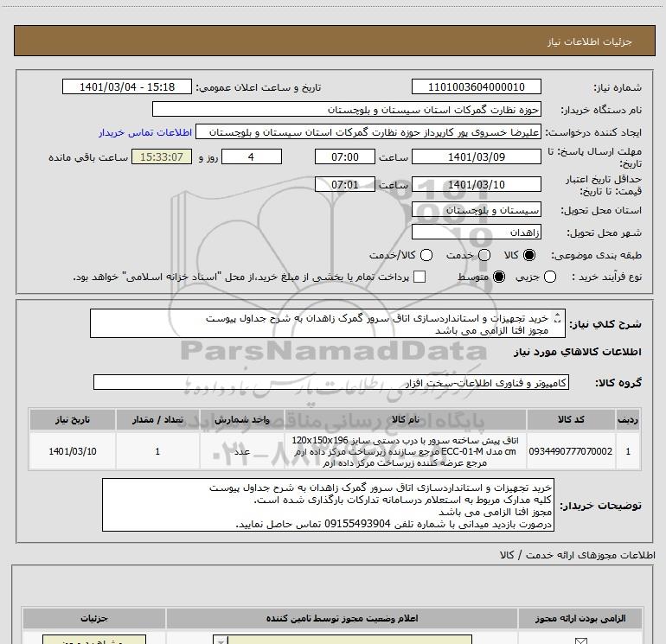
Task: Select the خدمت radio button
Action: (484, 255)
